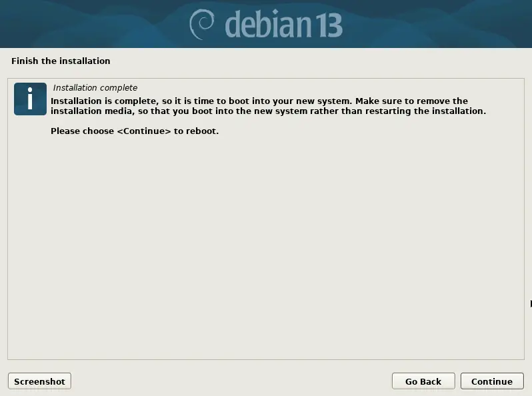Image resolution: width=532 pixels, height=396 pixels.
Task: Click the Debian swirl logo
Action: (x=201, y=24)
